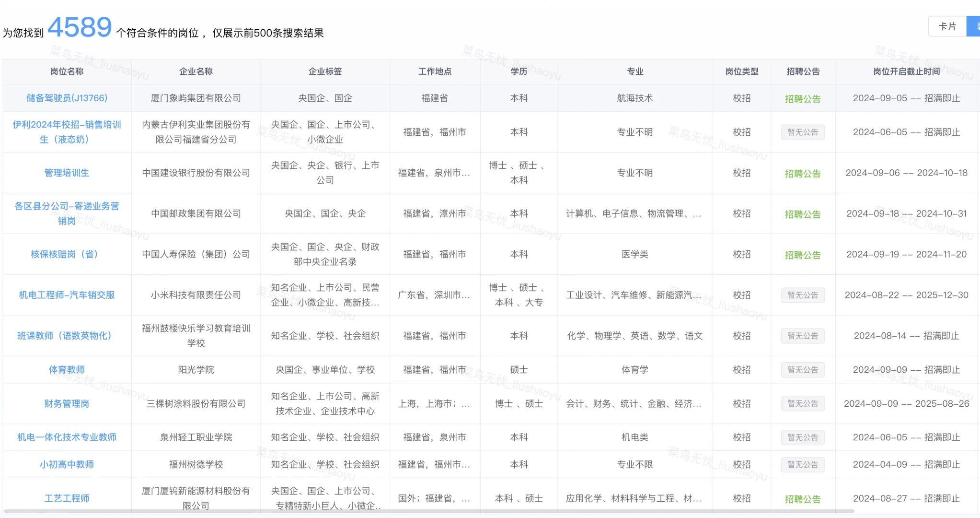The height and width of the screenshot is (518, 980).
Task: Click the 学历 column header
Action: [x=519, y=71]
